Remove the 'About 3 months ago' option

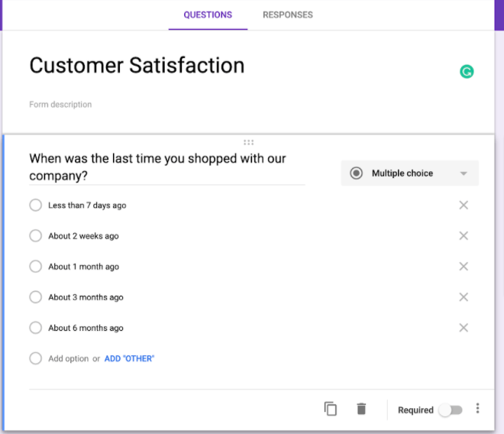click(x=463, y=297)
